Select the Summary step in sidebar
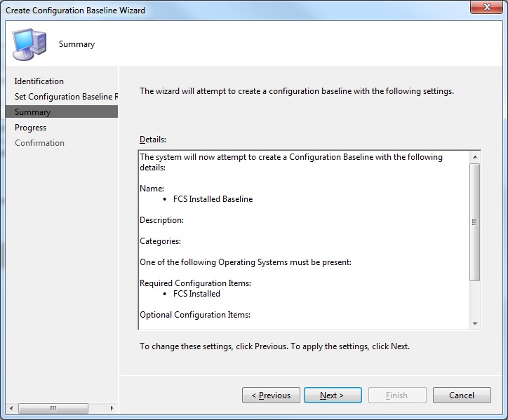Viewport: 508px width, 420px height. point(62,112)
